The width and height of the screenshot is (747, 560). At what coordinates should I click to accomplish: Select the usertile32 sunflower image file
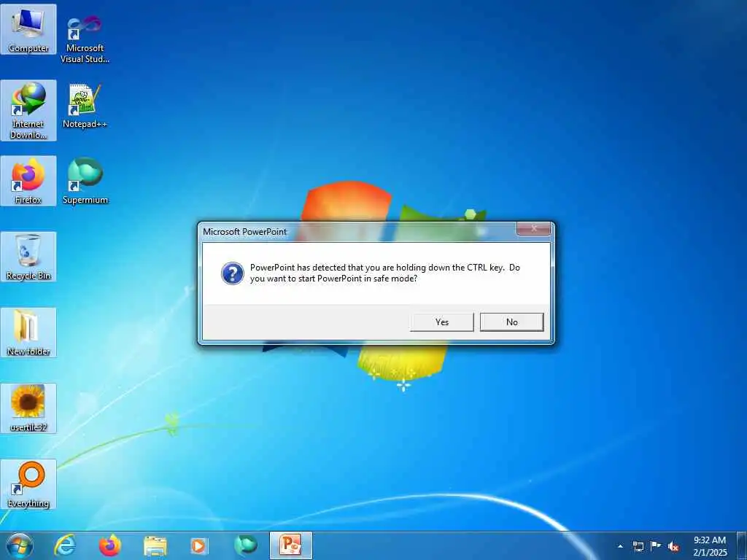28,408
